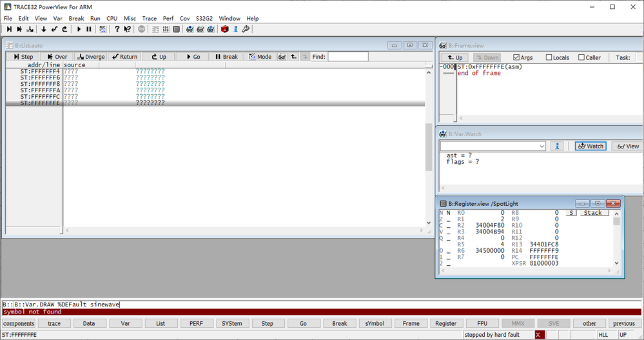
Task: Click the S button in Register view
Action: pyautogui.click(x=571, y=212)
